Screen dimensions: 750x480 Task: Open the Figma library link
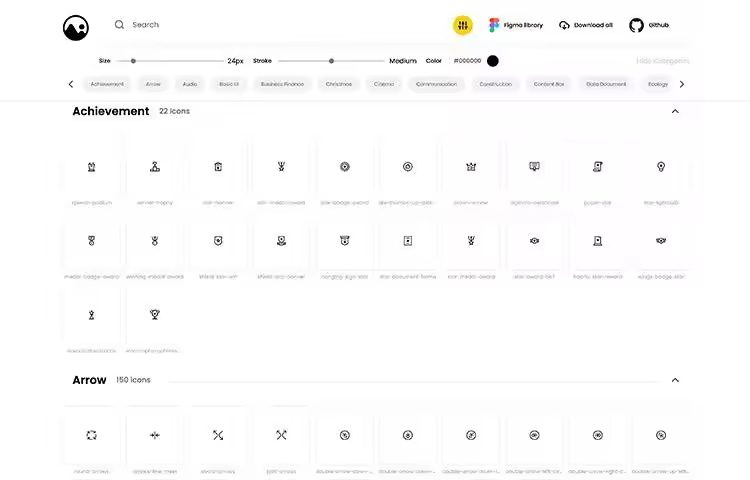tap(516, 25)
